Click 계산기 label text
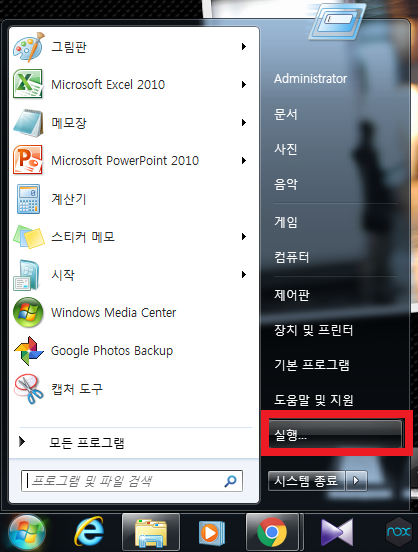 click(x=69, y=199)
